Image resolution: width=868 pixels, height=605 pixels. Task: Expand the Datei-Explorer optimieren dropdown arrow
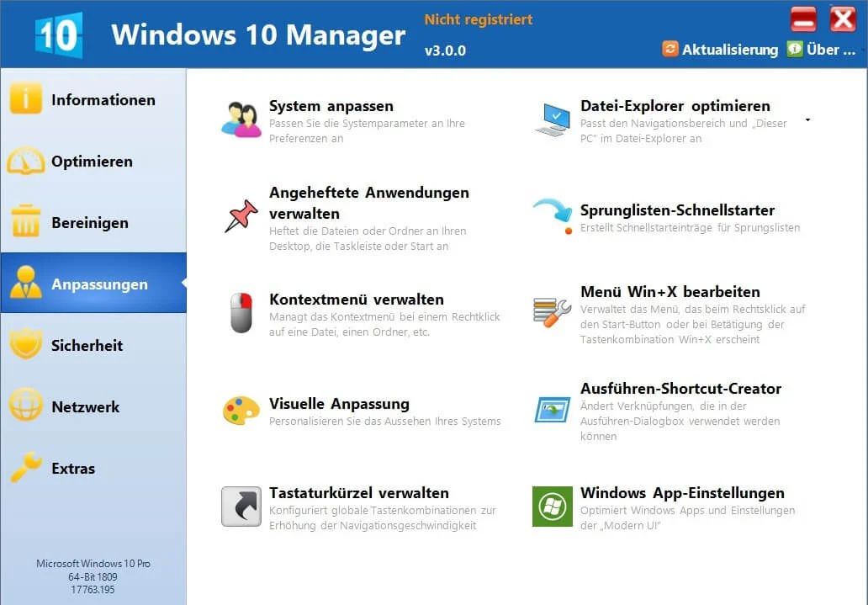[808, 119]
